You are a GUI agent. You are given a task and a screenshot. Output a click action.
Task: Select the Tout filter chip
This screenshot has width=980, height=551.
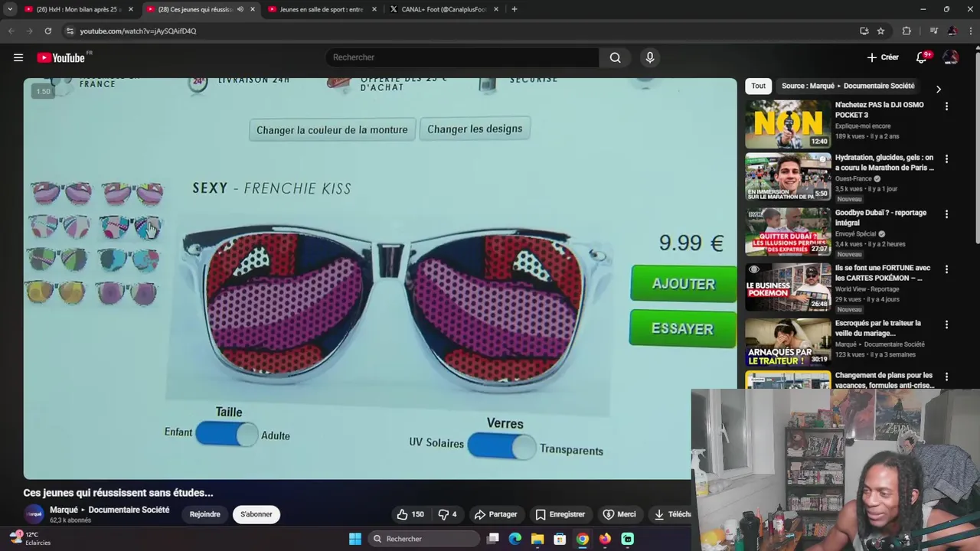pos(758,86)
